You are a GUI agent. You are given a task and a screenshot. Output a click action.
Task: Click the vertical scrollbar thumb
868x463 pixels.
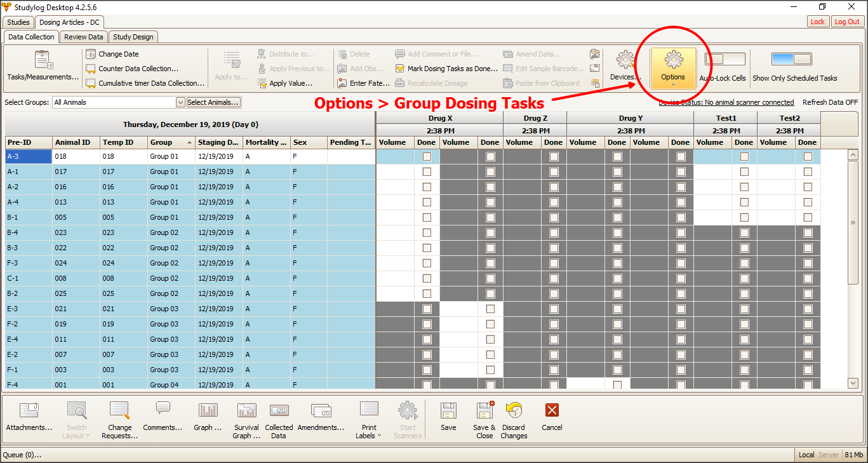(x=853, y=223)
